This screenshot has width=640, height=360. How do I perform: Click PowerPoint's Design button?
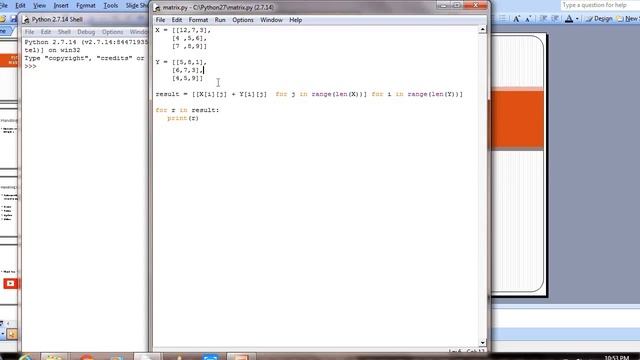point(599,19)
